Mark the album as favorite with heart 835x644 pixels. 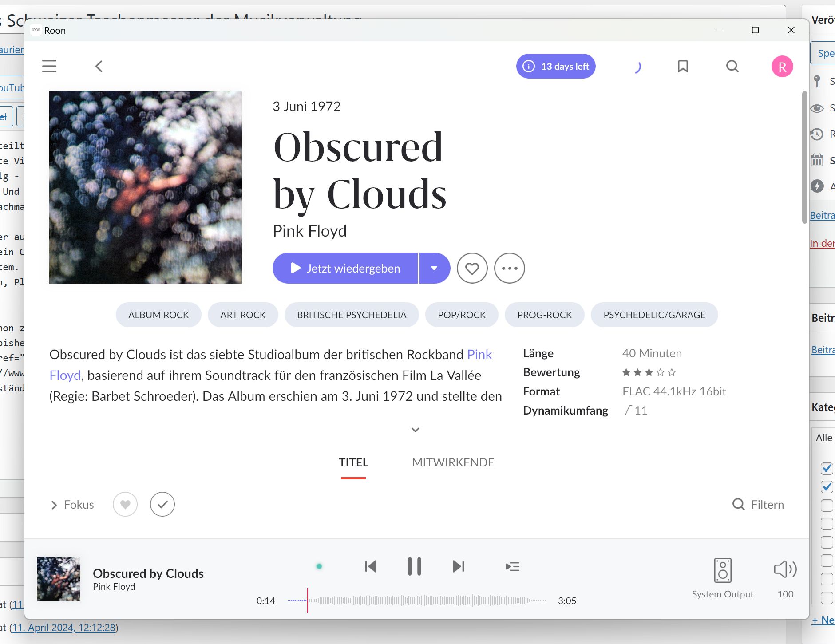point(472,268)
